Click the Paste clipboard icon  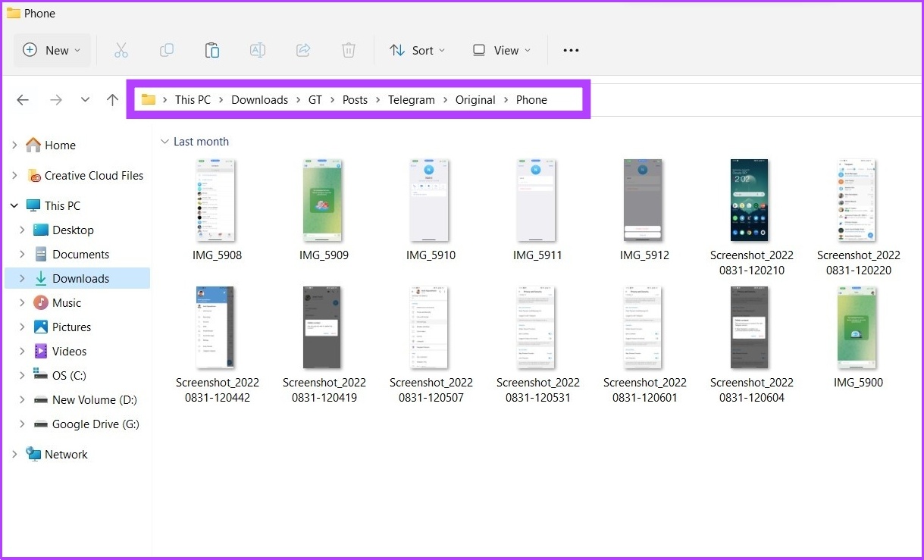coord(212,50)
